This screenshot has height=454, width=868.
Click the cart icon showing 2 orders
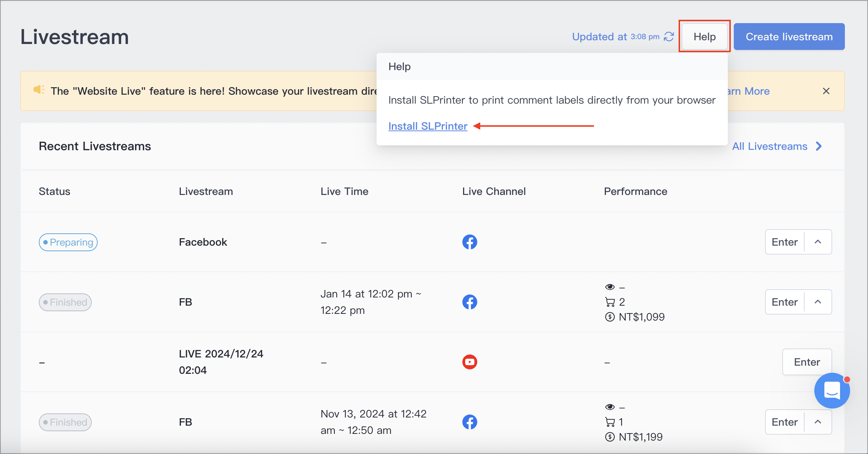click(x=610, y=302)
